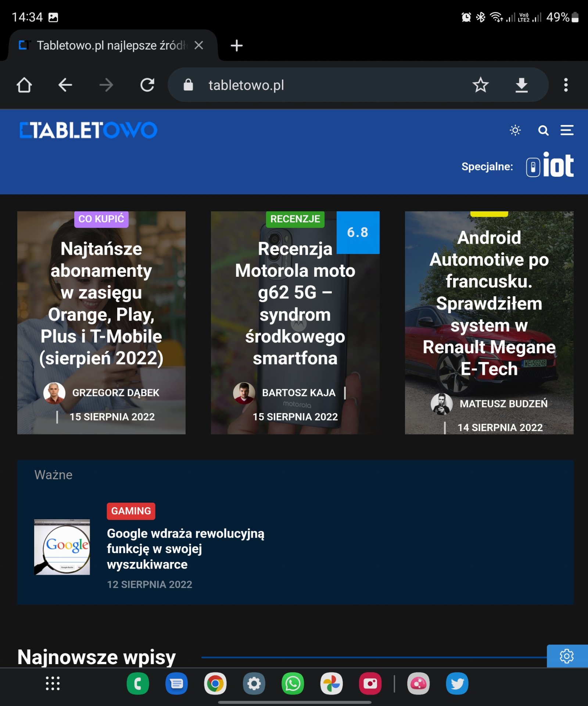Tap the 14:34 status bar clock

(x=27, y=17)
